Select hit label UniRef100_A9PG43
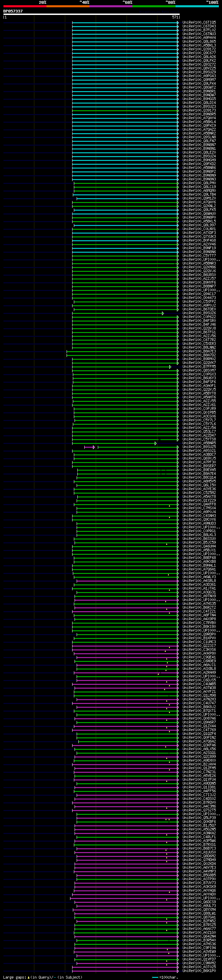Image resolution: width=222 pixels, height=980 pixels. click(199, 76)
